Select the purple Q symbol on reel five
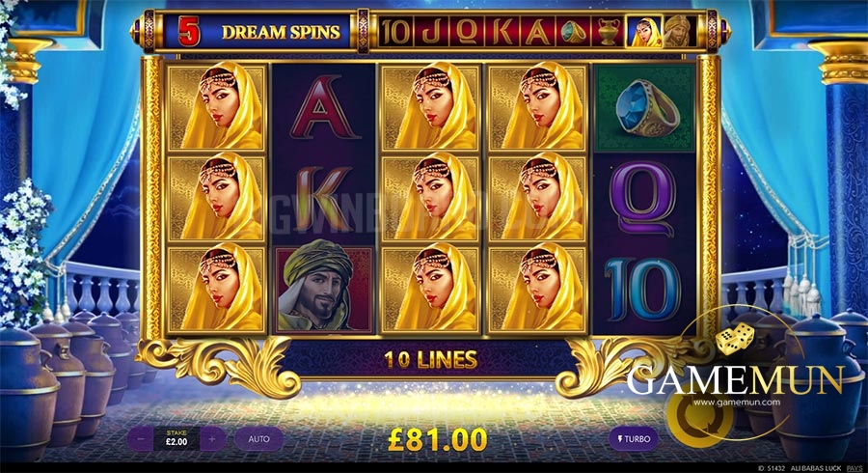Viewport: 868px width, 473px height. [x=645, y=198]
